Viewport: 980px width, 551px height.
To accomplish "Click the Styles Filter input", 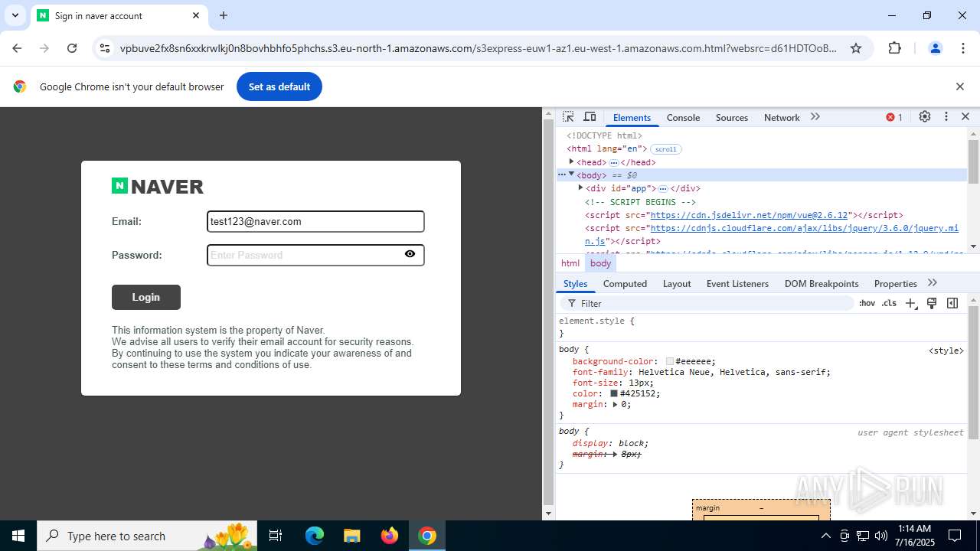I will (708, 303).
